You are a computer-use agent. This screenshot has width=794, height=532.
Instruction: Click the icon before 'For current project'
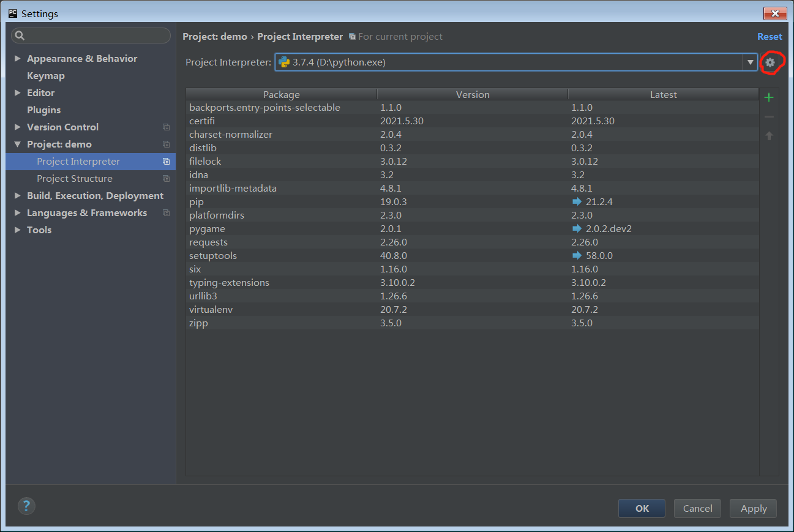tap(352, 37)
